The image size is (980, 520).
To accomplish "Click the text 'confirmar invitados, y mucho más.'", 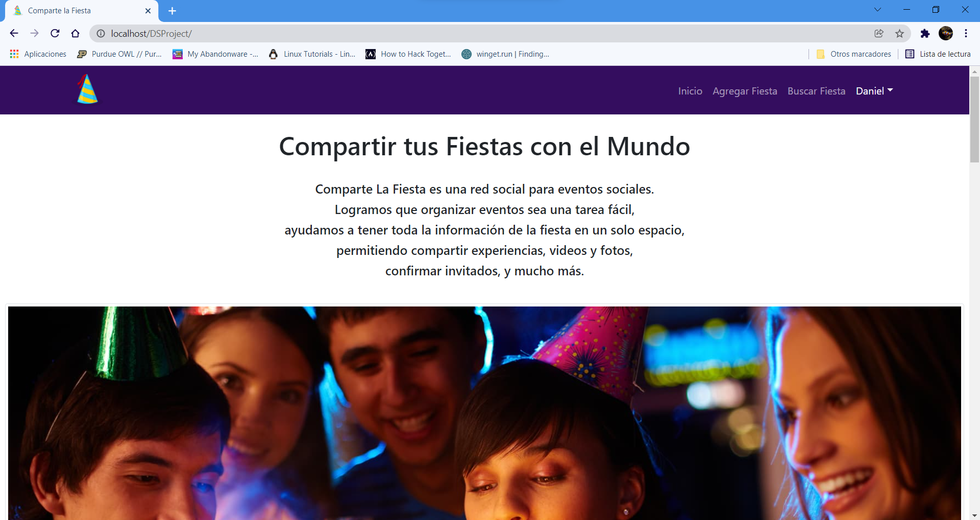I will click(484, 271).
